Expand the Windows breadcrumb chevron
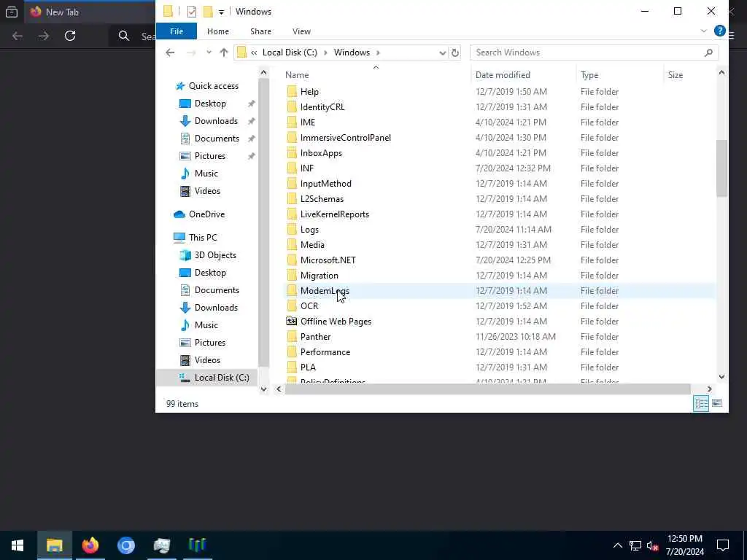 [379, 52]
